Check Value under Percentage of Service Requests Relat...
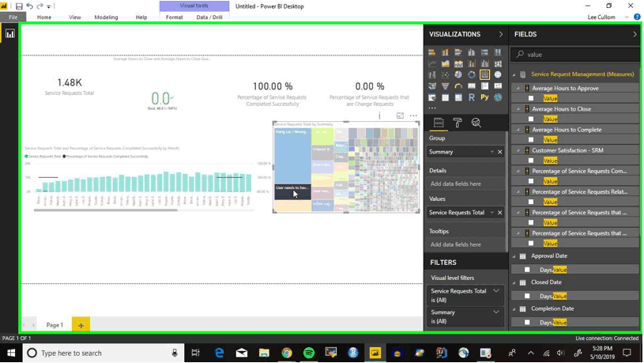644x363 pixels. coord(531,202)
